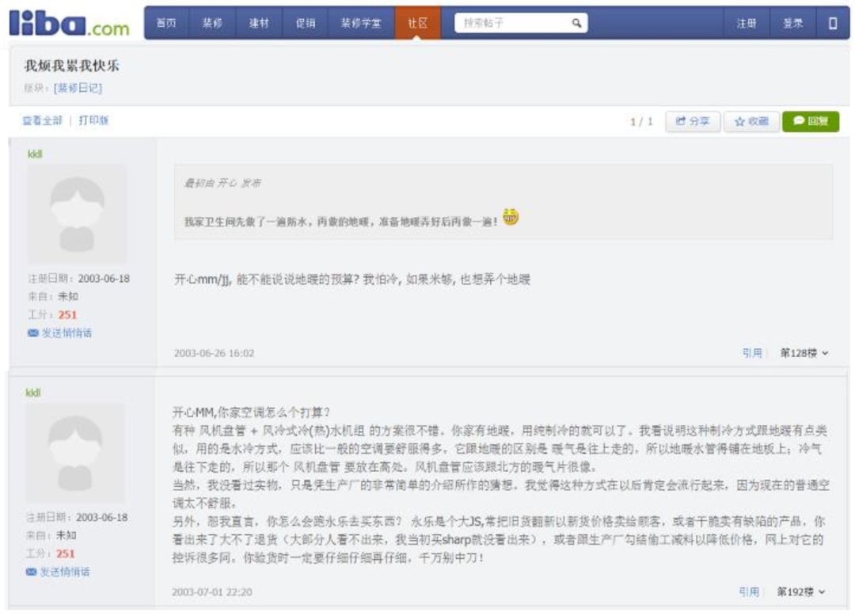The height and width of the screenshot is (616, 855).
Task: Open username kkll in post 第128楼
Action: [x=35, y=154]
